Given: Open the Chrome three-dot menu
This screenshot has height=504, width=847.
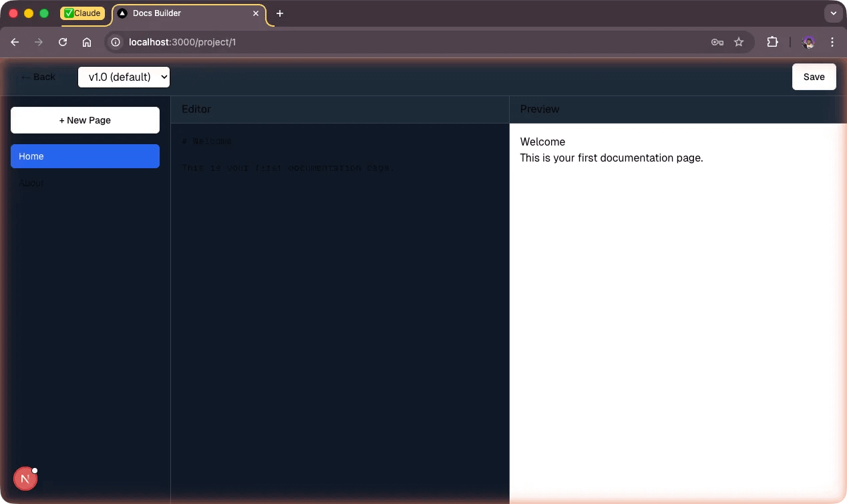Looking at the screenshot, I should coord(832,42).
